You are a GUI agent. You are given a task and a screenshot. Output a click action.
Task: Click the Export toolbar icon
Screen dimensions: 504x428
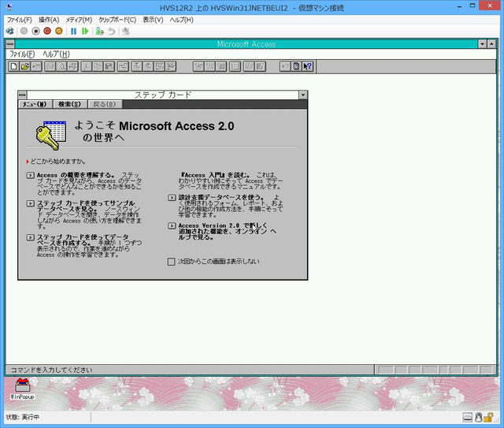[148, 66]
